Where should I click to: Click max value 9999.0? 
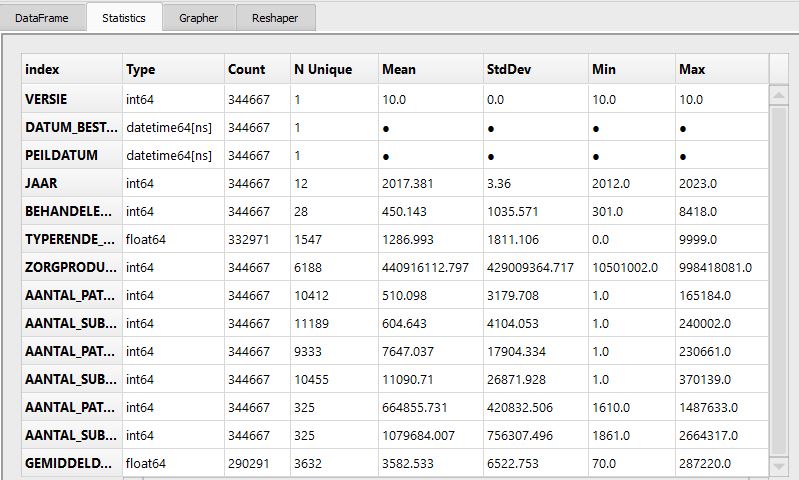698,239
